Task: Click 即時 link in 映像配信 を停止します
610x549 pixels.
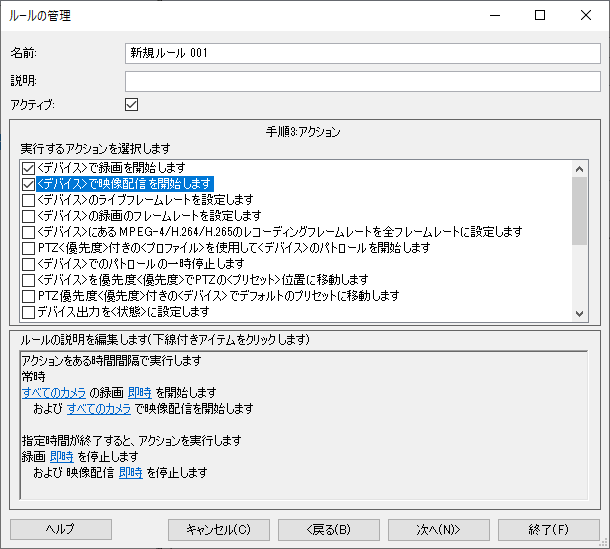Action: [x=131, y=472]
